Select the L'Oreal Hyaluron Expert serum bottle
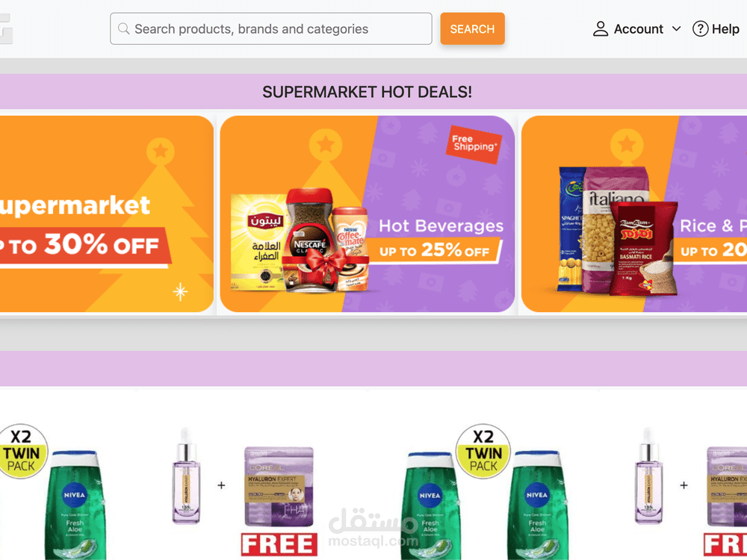Viewport: 747px width, 560px height. coord(186,475)
